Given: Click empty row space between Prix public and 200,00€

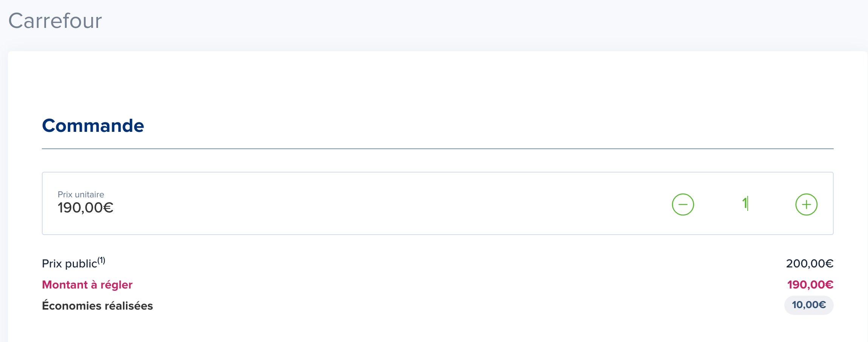Looking at the screenshot, I should tap(445, 264).
